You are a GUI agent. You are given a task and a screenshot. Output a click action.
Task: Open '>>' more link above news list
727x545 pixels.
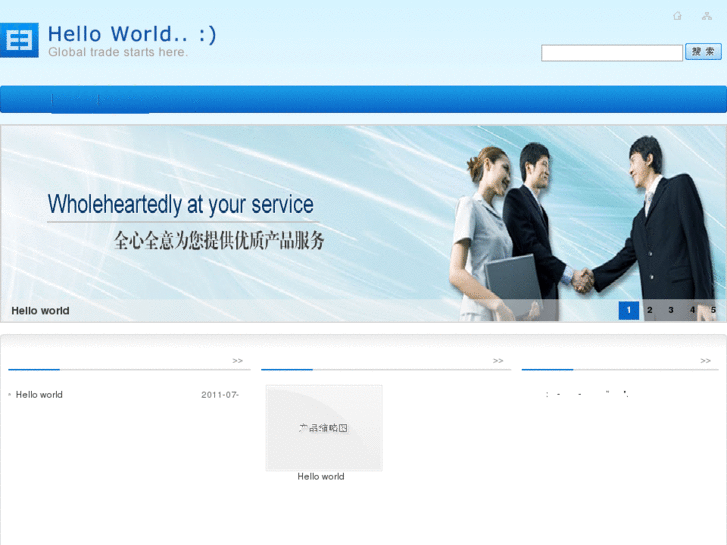237,360
